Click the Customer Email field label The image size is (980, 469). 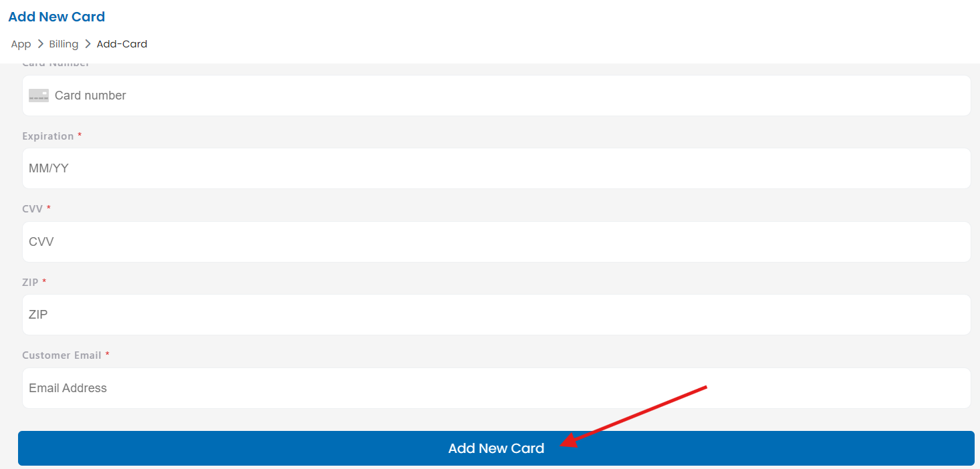click(62, 355)
